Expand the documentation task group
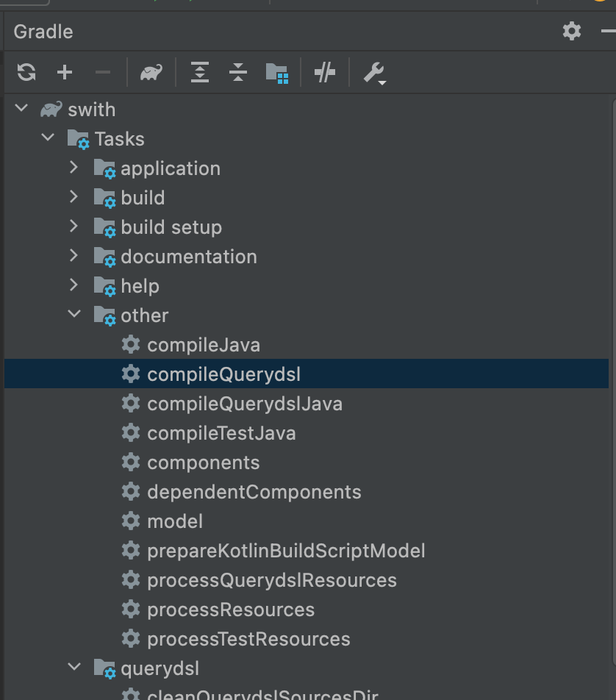The height and width of the screenshot is (700, 616). (74, 256)
